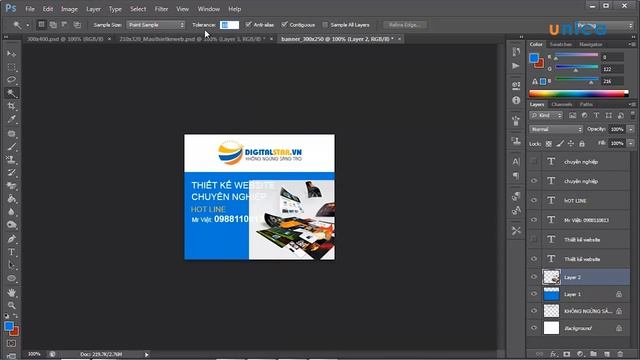Create new adjustment layer icon
Viewport: 640px width, 360px height.
click(x=580, y=354)
